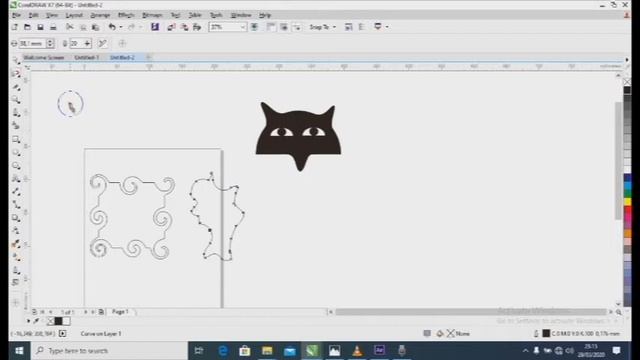
Task: Open Microsoft Edge from taskbar
Action: 223,351
